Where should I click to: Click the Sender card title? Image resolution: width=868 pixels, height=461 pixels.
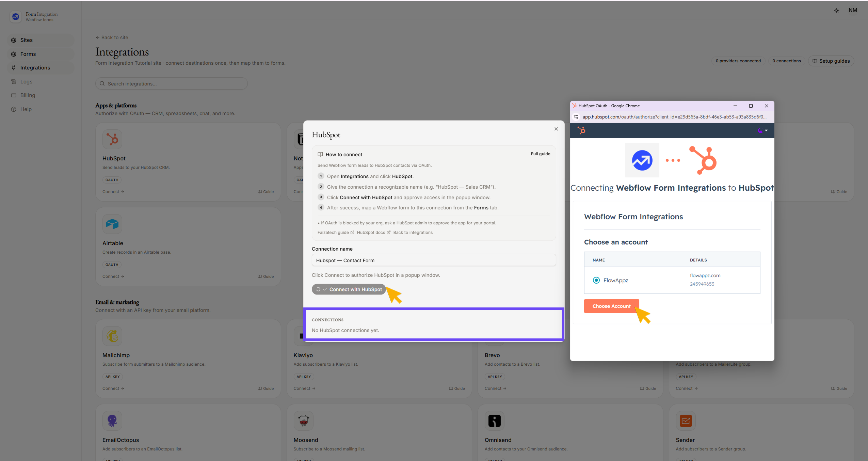pyautogui.click(x=685, y=440)
